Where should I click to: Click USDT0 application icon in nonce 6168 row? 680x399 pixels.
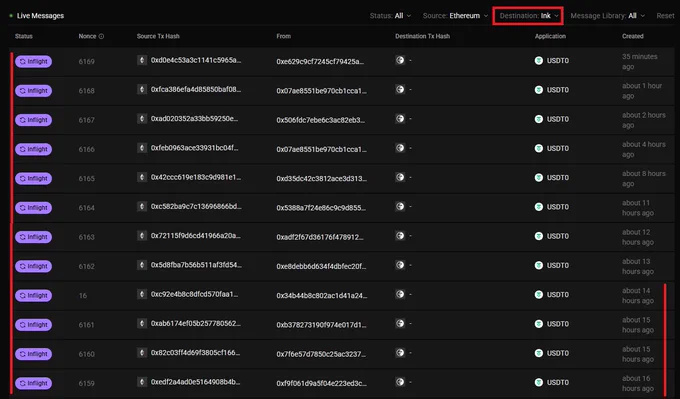pyautogui.click(x=539, y=90)
